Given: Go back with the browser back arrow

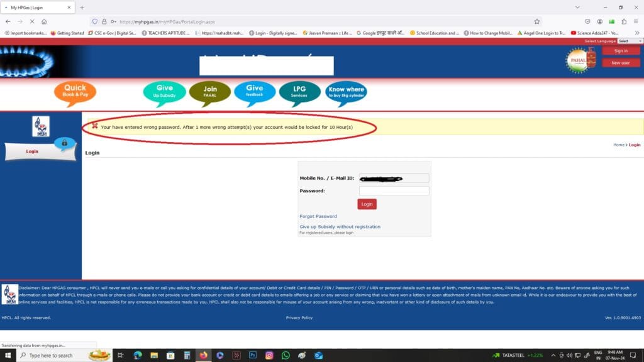Looking at the screenshot, I should pos(8,21).
